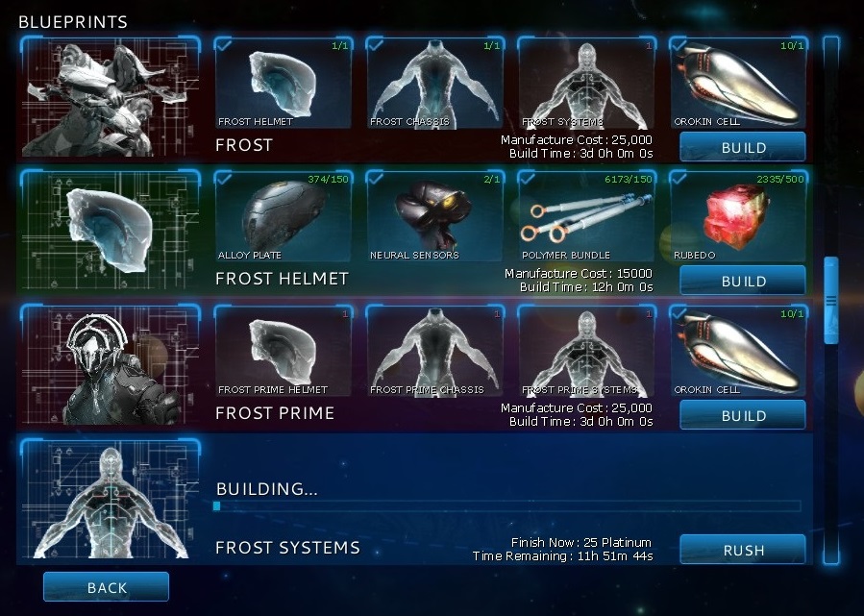Click the Frost Systems component slot
Viewport: 864px width, 616px height.
click(586, 83)
